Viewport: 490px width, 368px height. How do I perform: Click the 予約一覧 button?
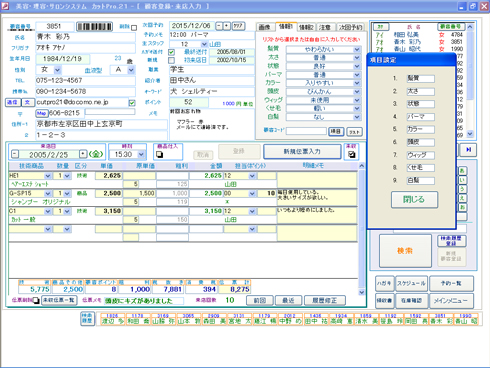point(451,283)
